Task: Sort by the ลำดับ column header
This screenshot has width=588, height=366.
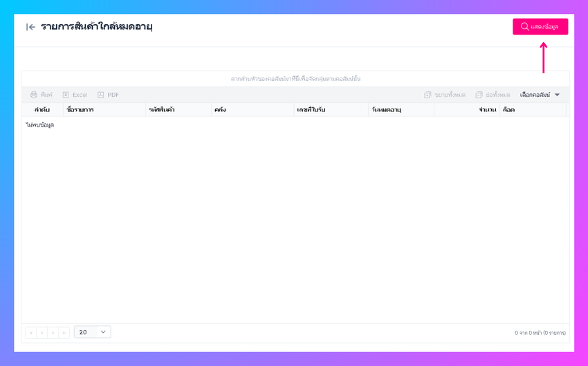Action: 42,110
